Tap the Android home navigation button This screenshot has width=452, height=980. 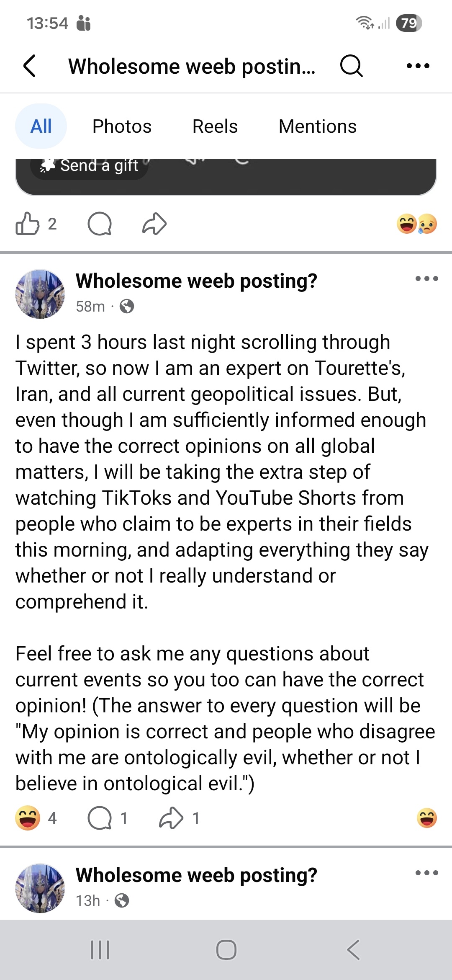click(x=226, y=950)
